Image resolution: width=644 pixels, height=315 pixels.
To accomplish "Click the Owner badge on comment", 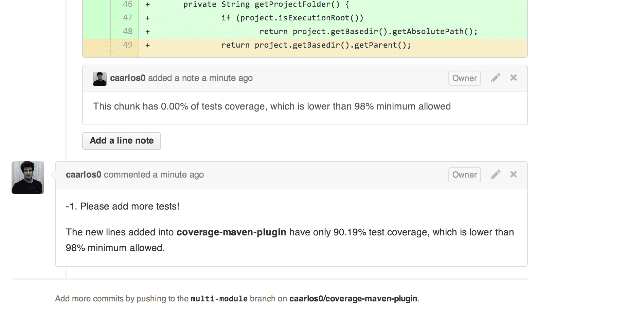I will point(464,175).
